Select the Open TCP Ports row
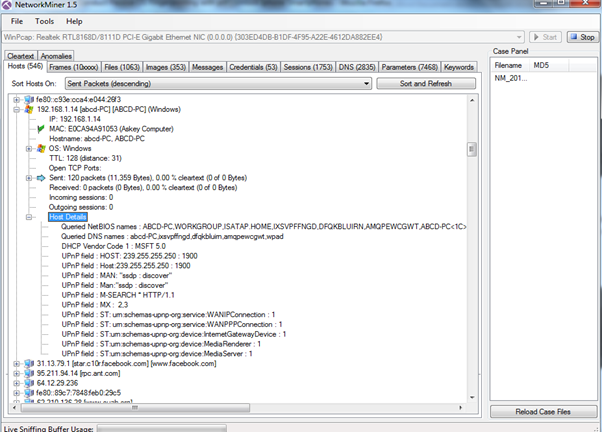Image resolution: width=602 pixels, height=432 pixels. (75, 168)
